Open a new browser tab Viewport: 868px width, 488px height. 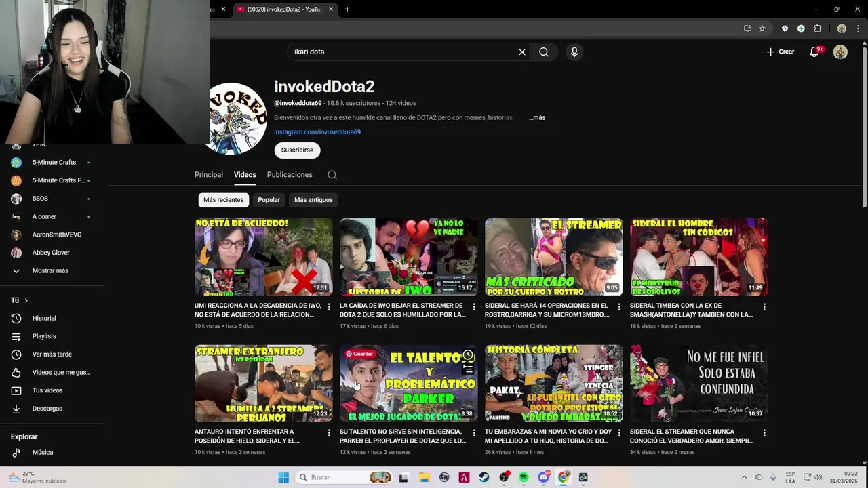(x=347, y=9)
